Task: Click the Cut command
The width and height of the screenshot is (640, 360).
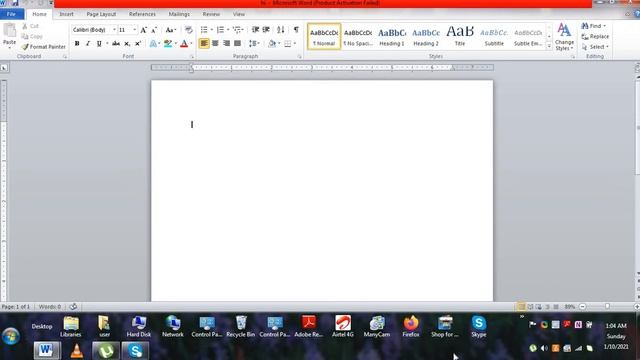Action: click(31, 26)
